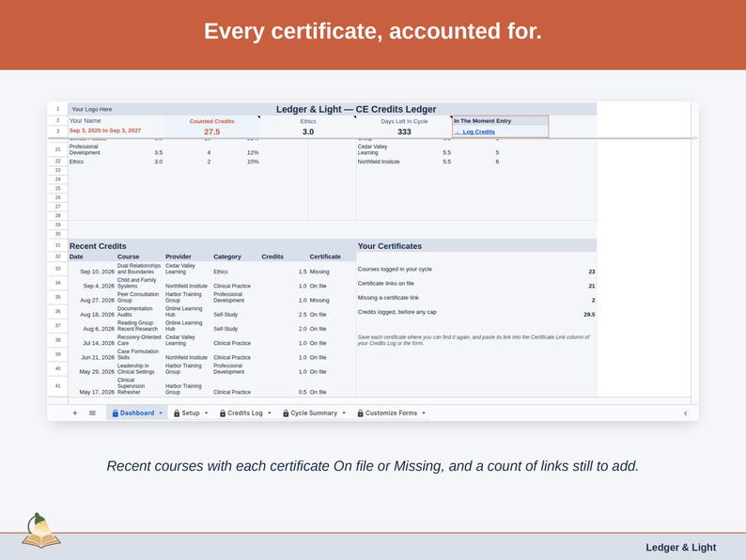This screenshot has width=746, height=560.
Task: Select the 'Professional Development' summary row label at top
Action: [x=85, y=149]
